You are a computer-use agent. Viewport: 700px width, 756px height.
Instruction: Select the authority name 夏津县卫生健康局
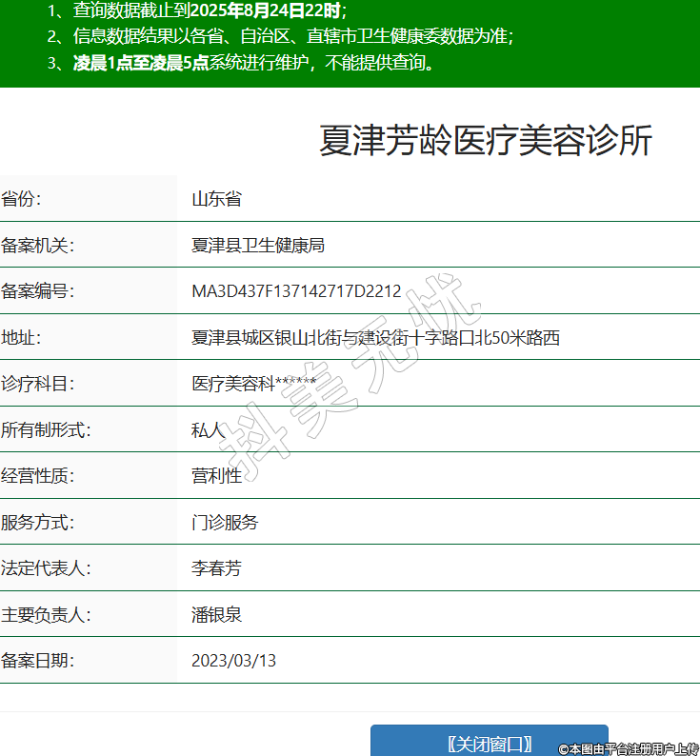[258, 246]
